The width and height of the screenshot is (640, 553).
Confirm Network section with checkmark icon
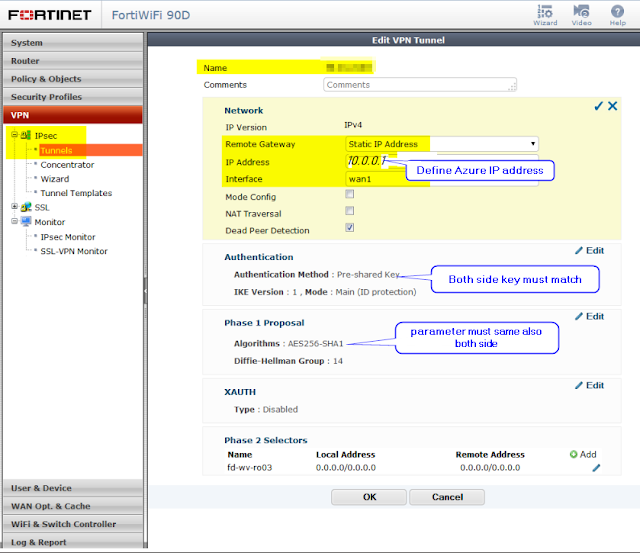pyautogui.click(x=598, y=106)
